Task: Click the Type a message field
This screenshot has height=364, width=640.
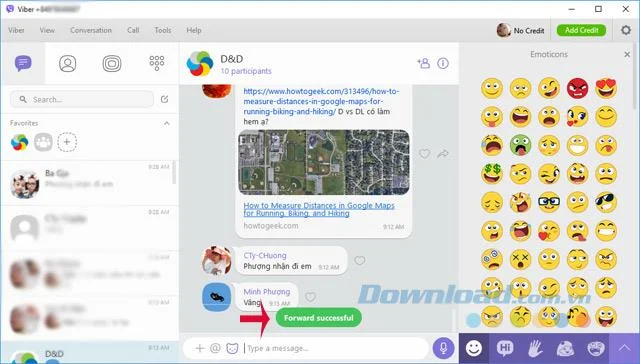Action: [x=335, y=348]
